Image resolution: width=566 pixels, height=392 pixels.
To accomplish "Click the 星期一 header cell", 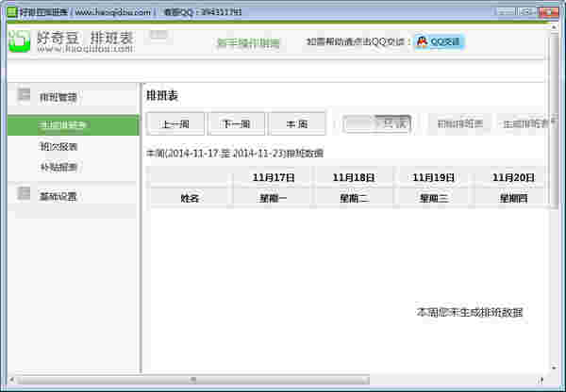I will pyautogui.click(x=274, y=198).
